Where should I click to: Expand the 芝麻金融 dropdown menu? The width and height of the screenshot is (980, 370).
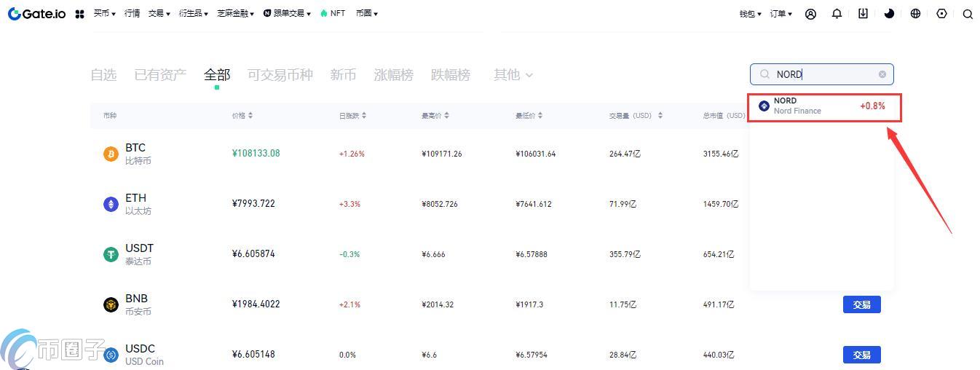click(235, 13)
